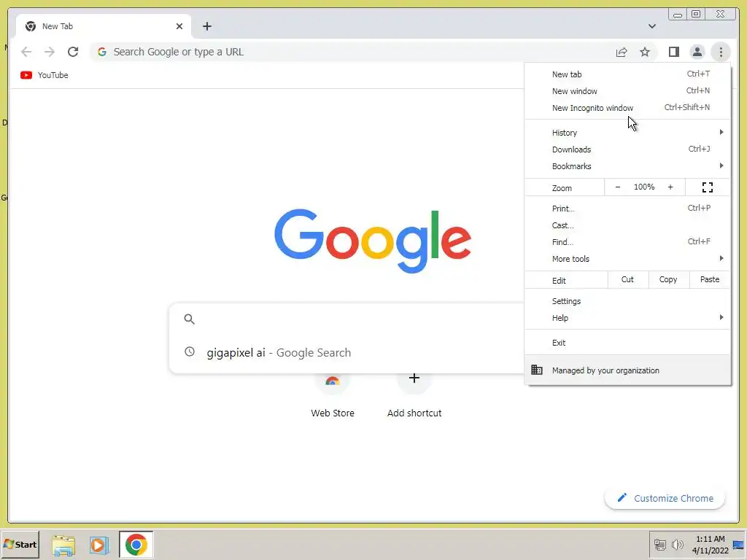Click the share this page icon
Image resolution: width=747 pixels, height=560 pixels.
point(622,52)
